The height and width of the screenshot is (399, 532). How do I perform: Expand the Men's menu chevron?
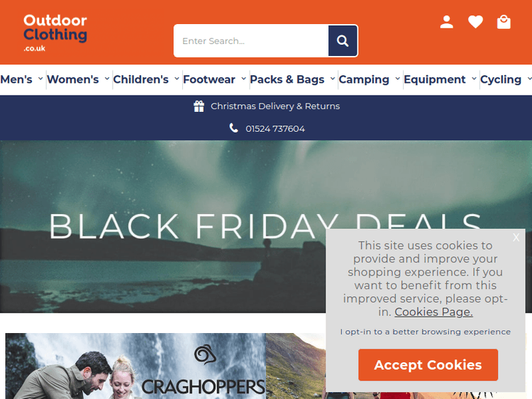pos(40,79)
